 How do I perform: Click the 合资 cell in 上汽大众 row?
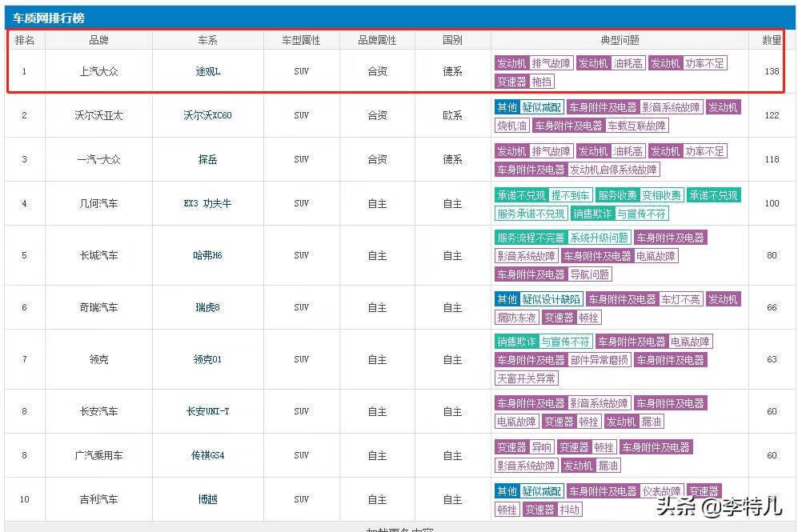point(377,71)
